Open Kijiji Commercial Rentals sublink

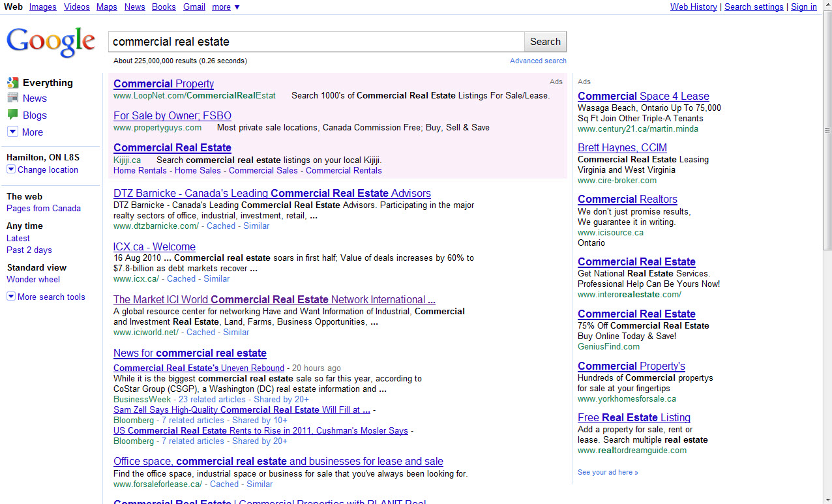pos(344,170)
